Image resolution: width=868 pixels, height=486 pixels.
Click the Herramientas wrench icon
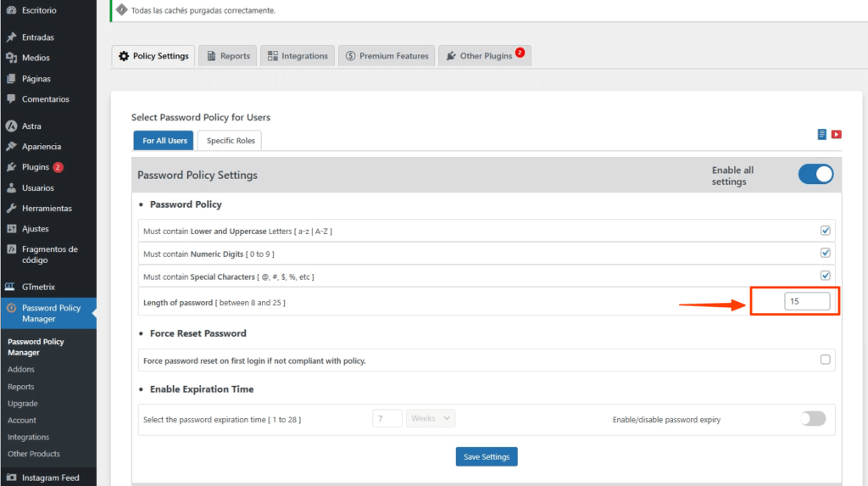pyautogui.click(x=11, y=209)
